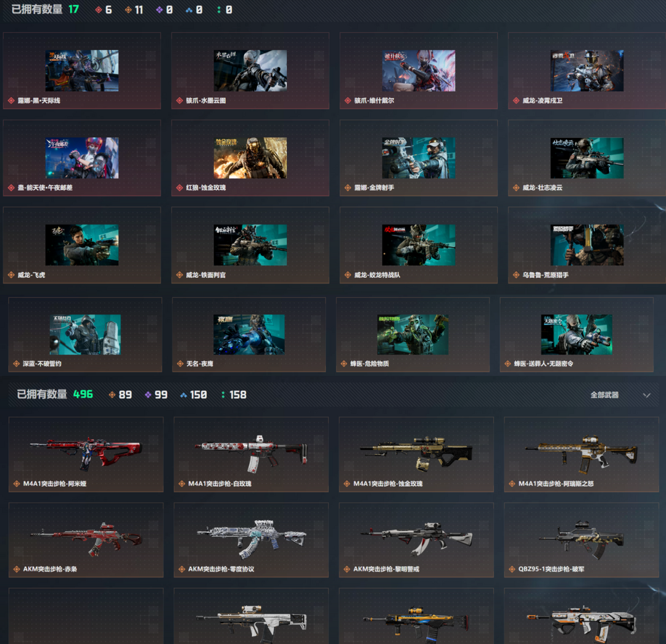Click the orange rarity icon showing 89
This screenshot has width=666, height=644.
click(112, 395)
